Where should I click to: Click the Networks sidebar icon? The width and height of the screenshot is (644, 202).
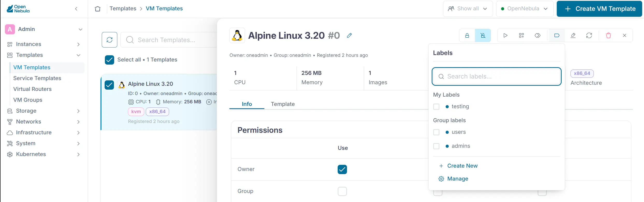(x=10, y=122)
